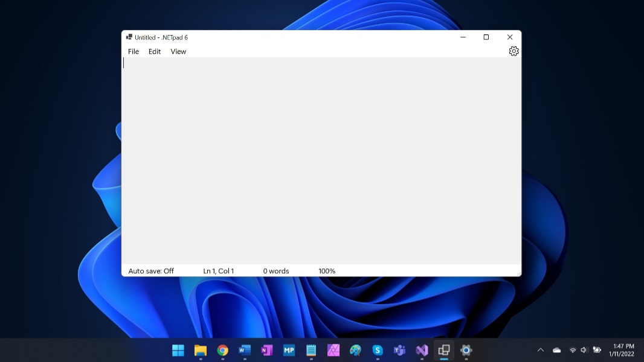Open Skype from the taskbar
Image resolution: width=644 pixels, height=362 pixels.
click(x=378, y=350)
